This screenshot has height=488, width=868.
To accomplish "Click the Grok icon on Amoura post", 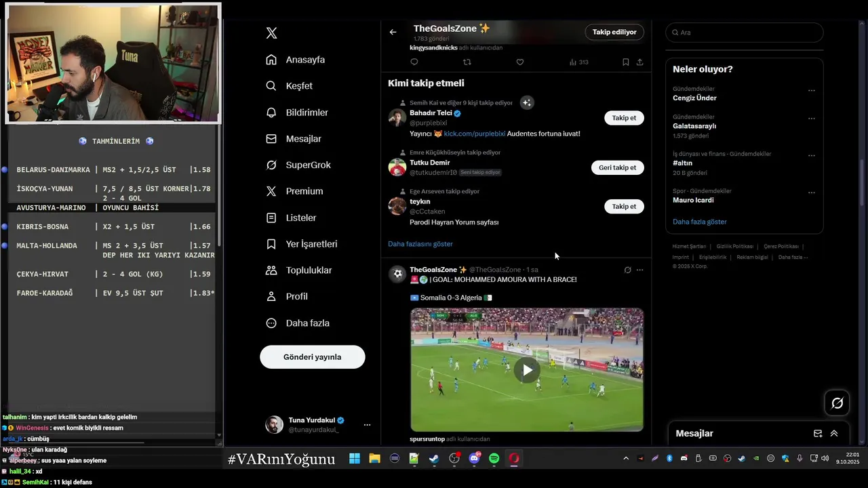I will point(627,270).
